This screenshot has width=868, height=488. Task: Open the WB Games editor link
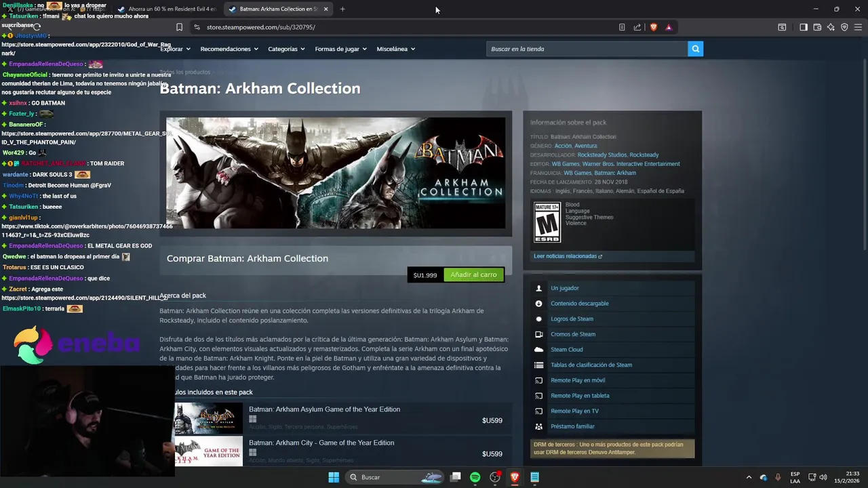(x=566, y=164)
